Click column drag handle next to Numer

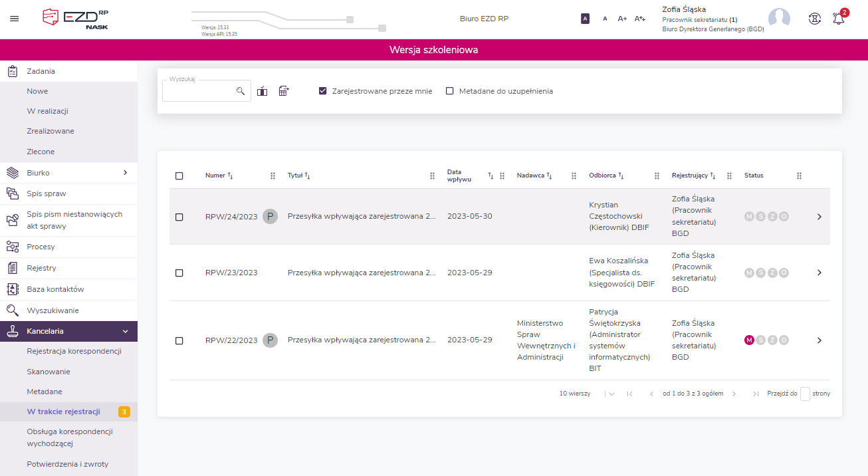tap(272, 176)
